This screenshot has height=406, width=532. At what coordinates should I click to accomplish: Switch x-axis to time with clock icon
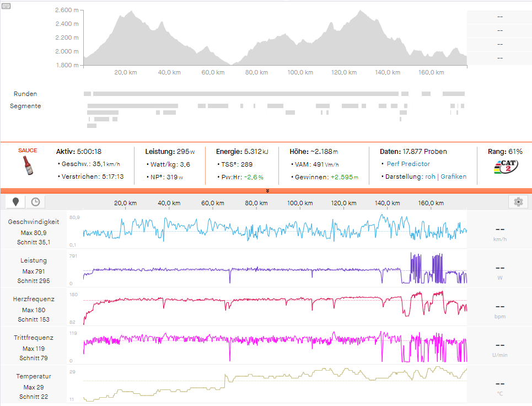point(35,202)
